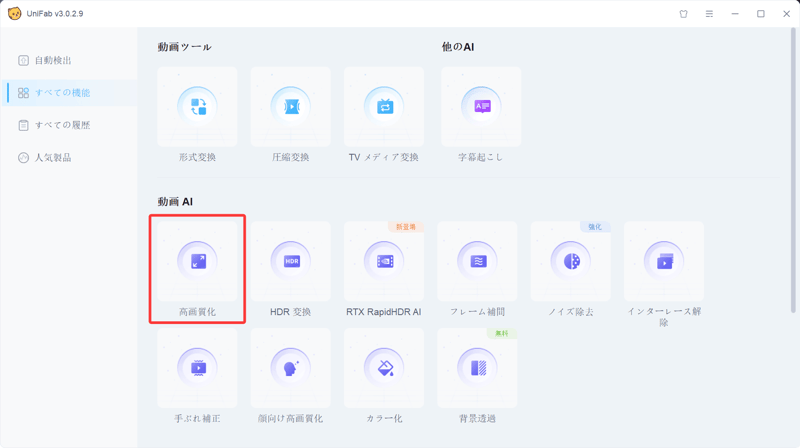This screenshot has height=448, width=800.
Task: Click the 無料 badge on 背景透過
Action: point(502,333)
